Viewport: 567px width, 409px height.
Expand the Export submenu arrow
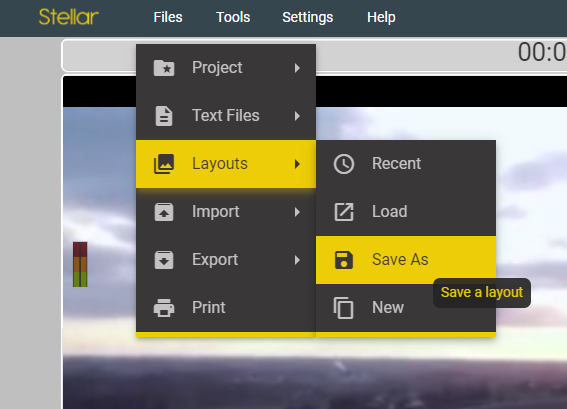[x=297, y=260]
